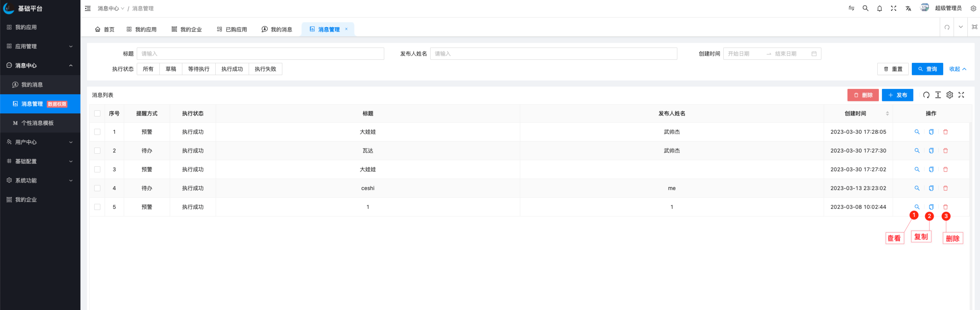Open the header search magnifier icon
Viewport: 980px width, 310px height.
(865, 8)
